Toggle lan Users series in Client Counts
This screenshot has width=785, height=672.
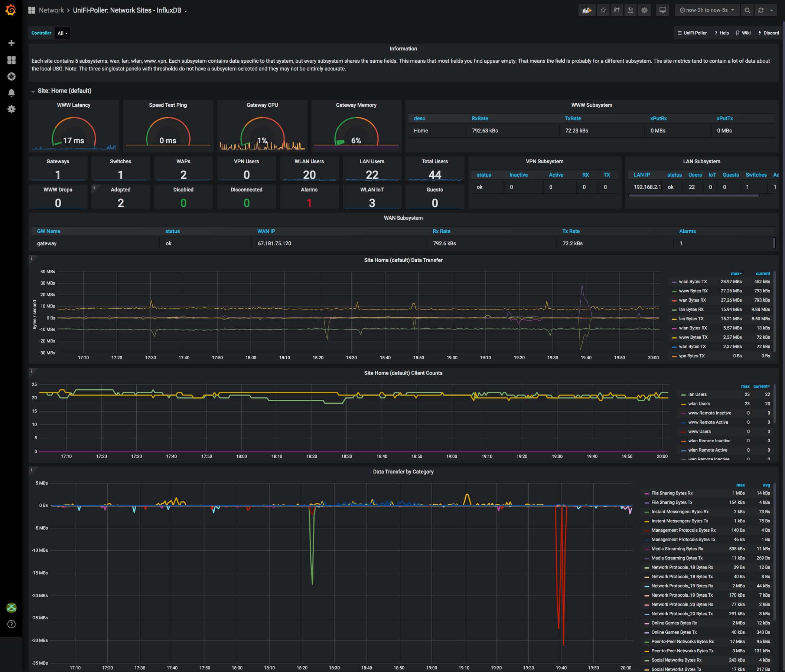[697, 394]
